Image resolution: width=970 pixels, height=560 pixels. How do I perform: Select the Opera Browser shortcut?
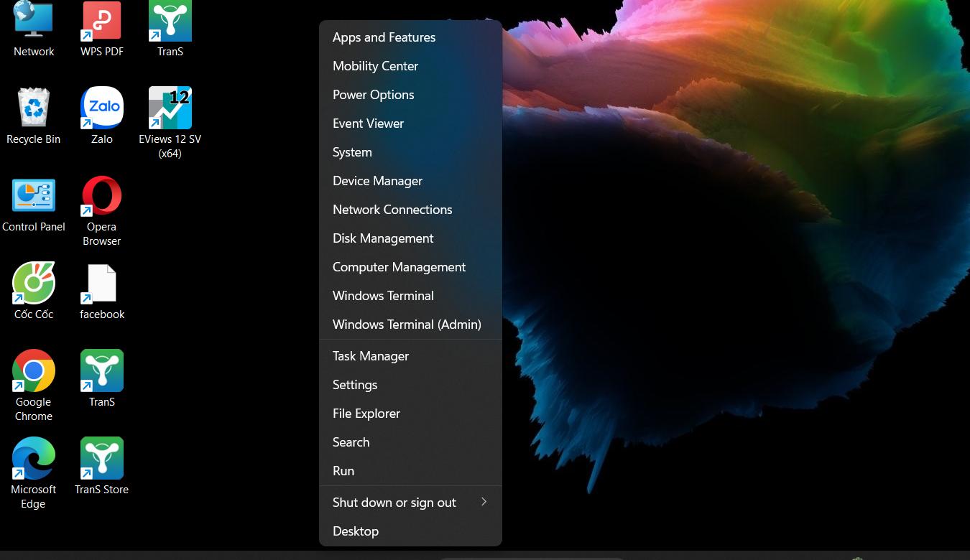[102, 211]
